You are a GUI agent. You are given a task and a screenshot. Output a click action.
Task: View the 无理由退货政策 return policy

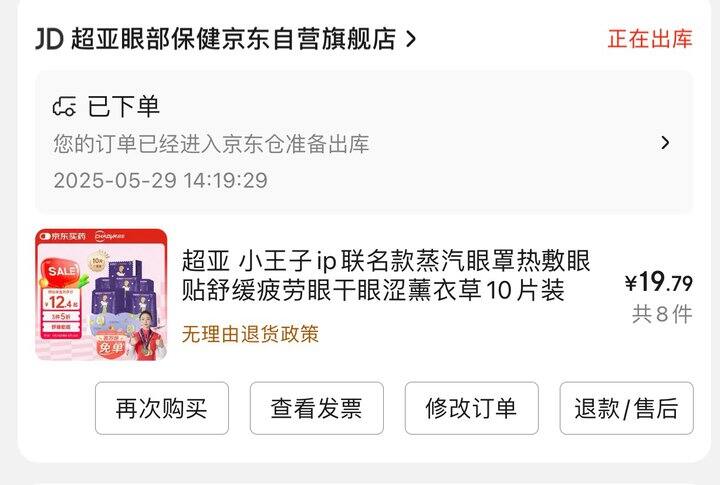250,334
